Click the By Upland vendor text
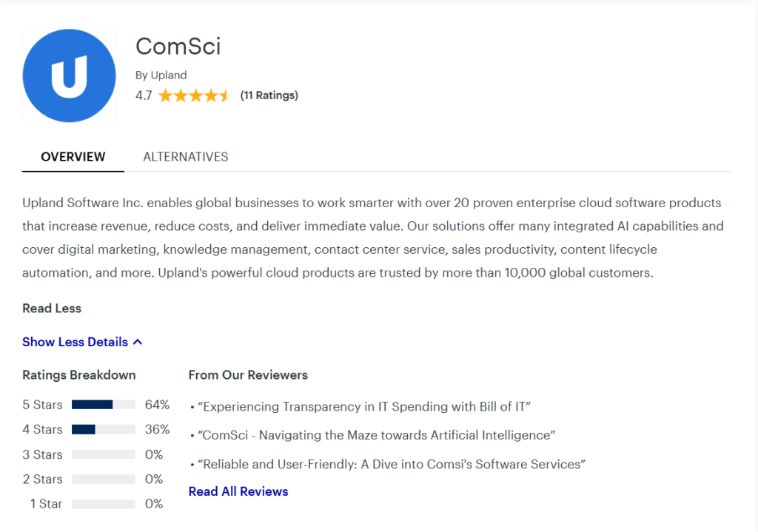The image size is (758, 532). pyautogui.click(x=161, y=75)
